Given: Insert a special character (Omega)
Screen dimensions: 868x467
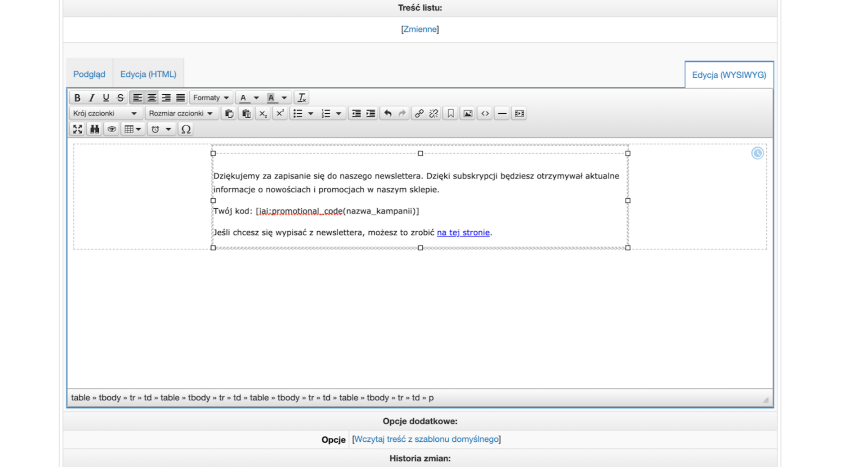Looking at the screenshot, I should pos(186,129).
